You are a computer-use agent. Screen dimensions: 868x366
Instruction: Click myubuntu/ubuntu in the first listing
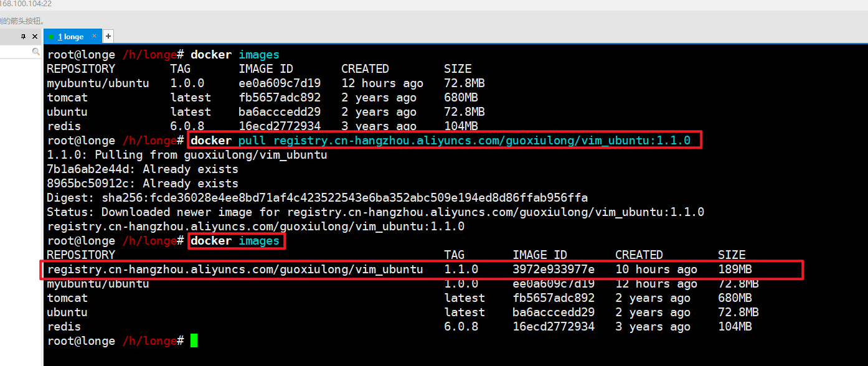point(98,83)
